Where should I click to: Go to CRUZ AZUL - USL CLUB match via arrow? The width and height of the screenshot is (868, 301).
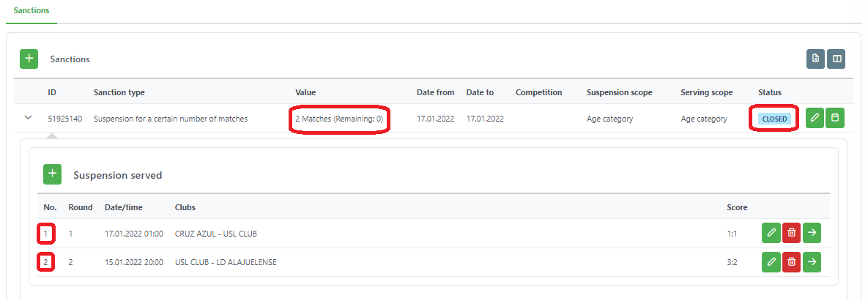pyautogui.click(x=812, y=233)
